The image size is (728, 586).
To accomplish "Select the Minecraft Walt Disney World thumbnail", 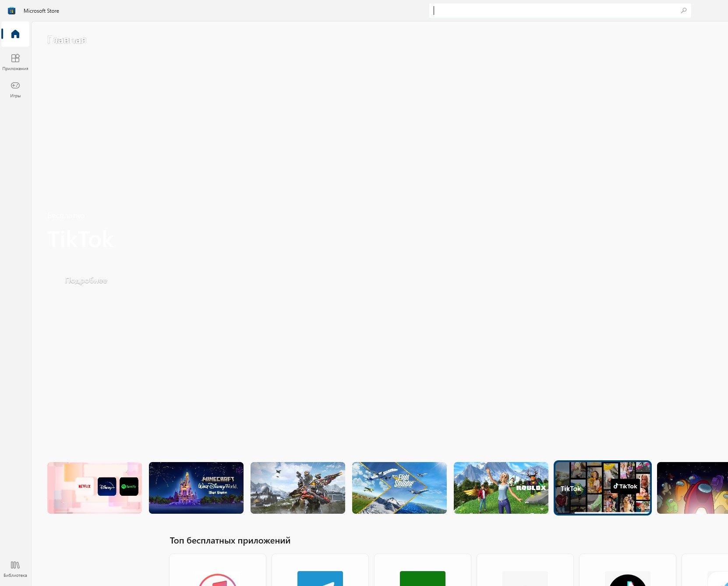I will [x=196, y=488].
